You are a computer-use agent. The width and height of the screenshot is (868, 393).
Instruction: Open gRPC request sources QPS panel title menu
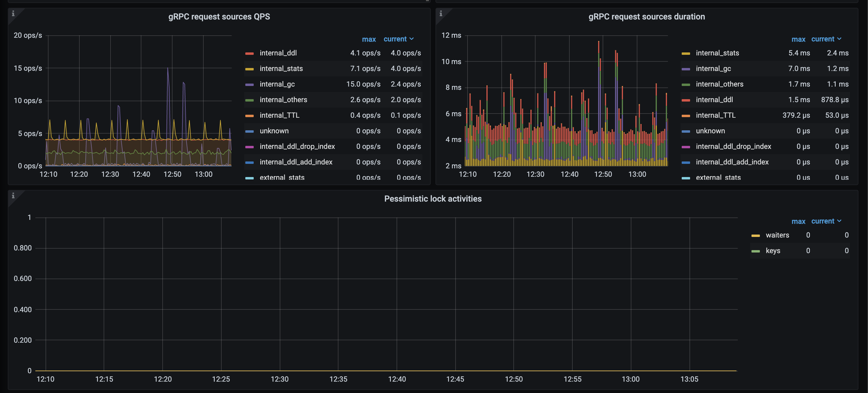coord(219,16)
